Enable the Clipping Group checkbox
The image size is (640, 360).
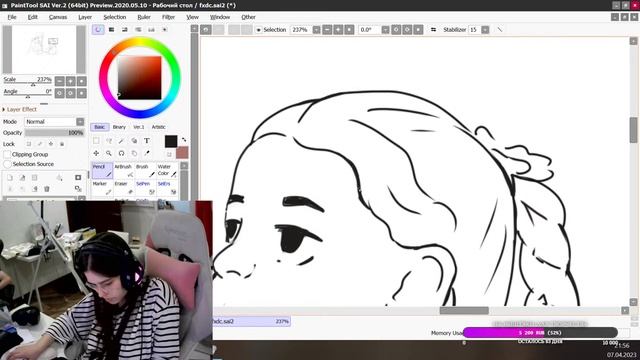click(7, 155)
